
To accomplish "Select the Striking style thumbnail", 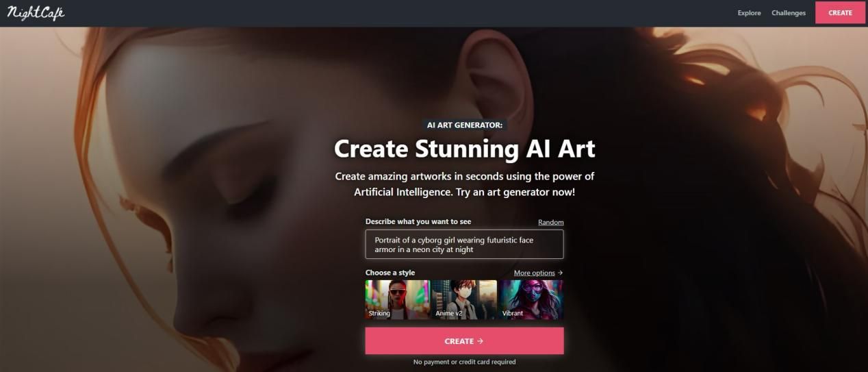I will pyautogui.click(x=397, y=299).
